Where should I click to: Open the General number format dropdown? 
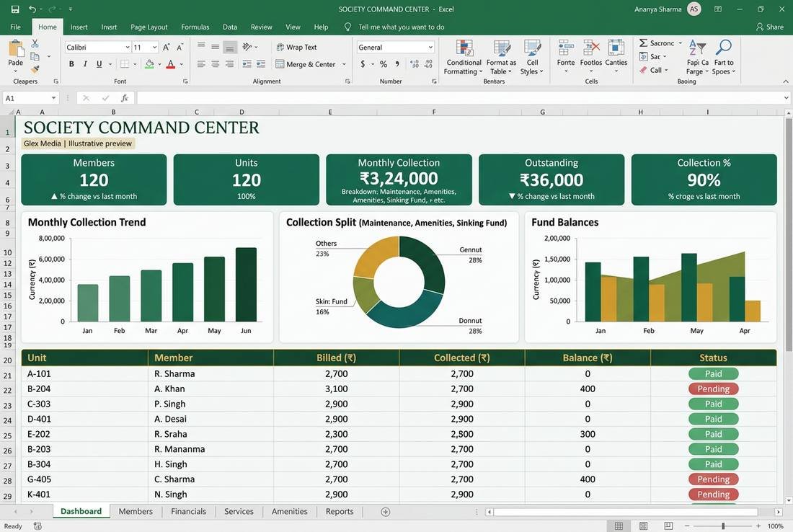pyautogui.click(x=430, y=47)
